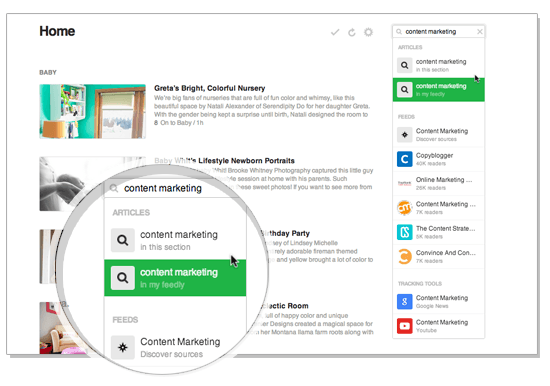The height and width of the screenshot is (386, 550).
Task: Click the ARTICLES heading in search dropdown
Action: pos(410,47)
